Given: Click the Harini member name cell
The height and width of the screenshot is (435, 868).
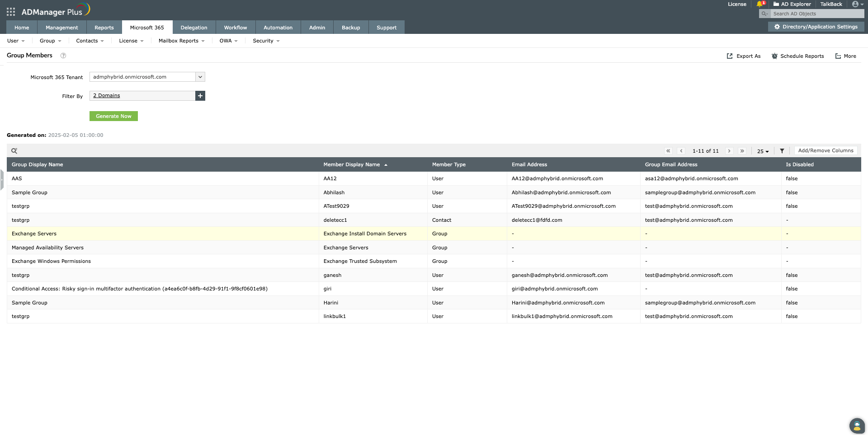Looking at the screenshot, I should tap(373, 303).
